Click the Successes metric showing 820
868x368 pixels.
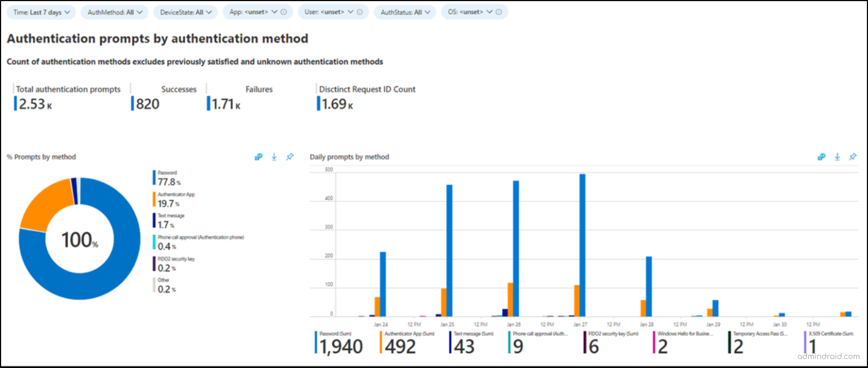(x=144, y=103)
